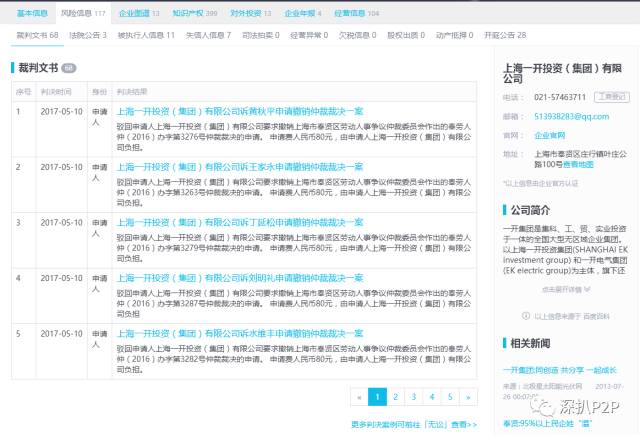Switch to the 企业年报 tab
Image resolution: width=640 pixels, height=435 pixels.
303,13
